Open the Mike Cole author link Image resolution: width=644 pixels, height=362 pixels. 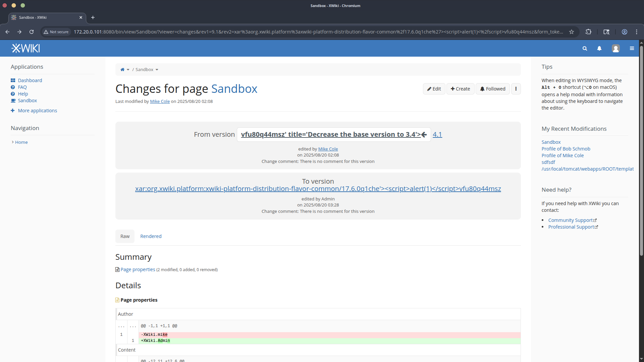[x=160, y=102]
